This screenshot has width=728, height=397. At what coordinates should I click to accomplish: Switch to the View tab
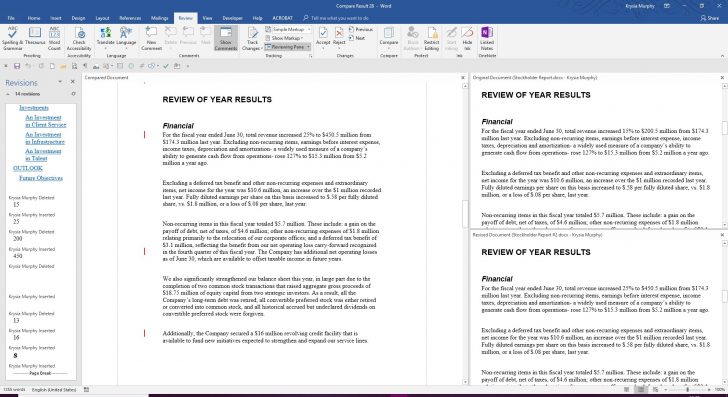coord(208,18)
